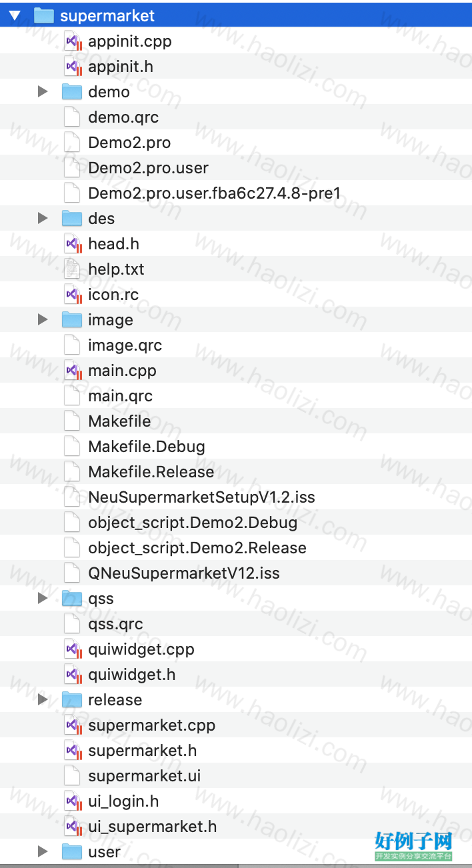This screenshot has height=868, width=472.
Task: Click the ui_login.h file icon
Action: [x=73, y=801]
